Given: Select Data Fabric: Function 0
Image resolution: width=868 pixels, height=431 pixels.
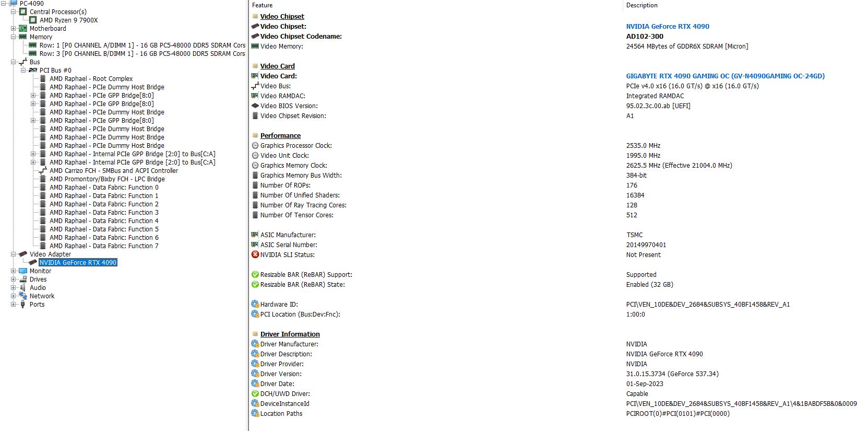Looking at the screenshot, I should [104, 187].
